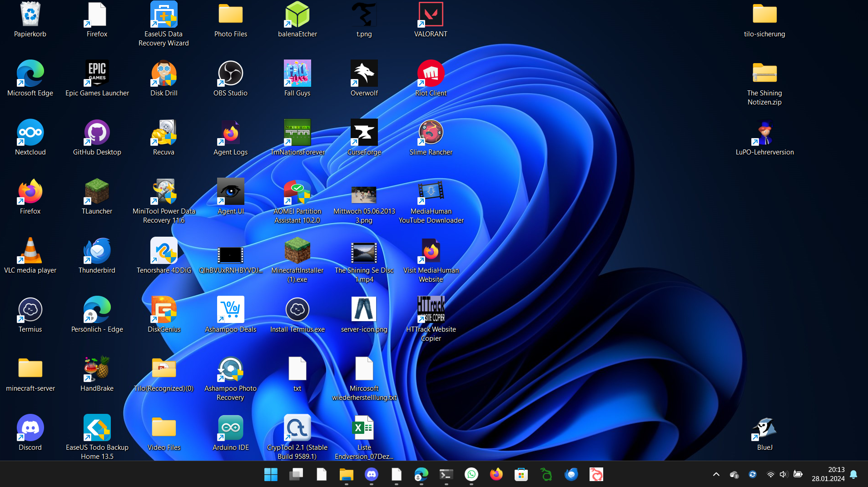Open the balenaEtcher shortcut
Image resolution: width=868 pixels, height=487 pixels.
pos(297,15)
